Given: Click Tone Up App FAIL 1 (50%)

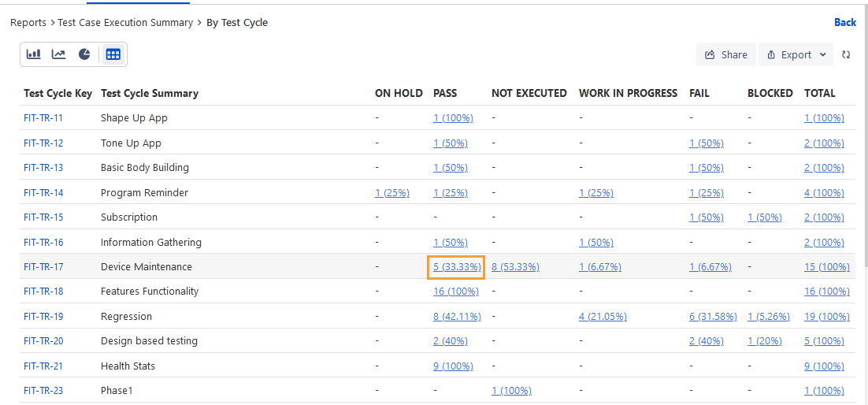Looking at the screenshot, I should click(x=707, y=143).
